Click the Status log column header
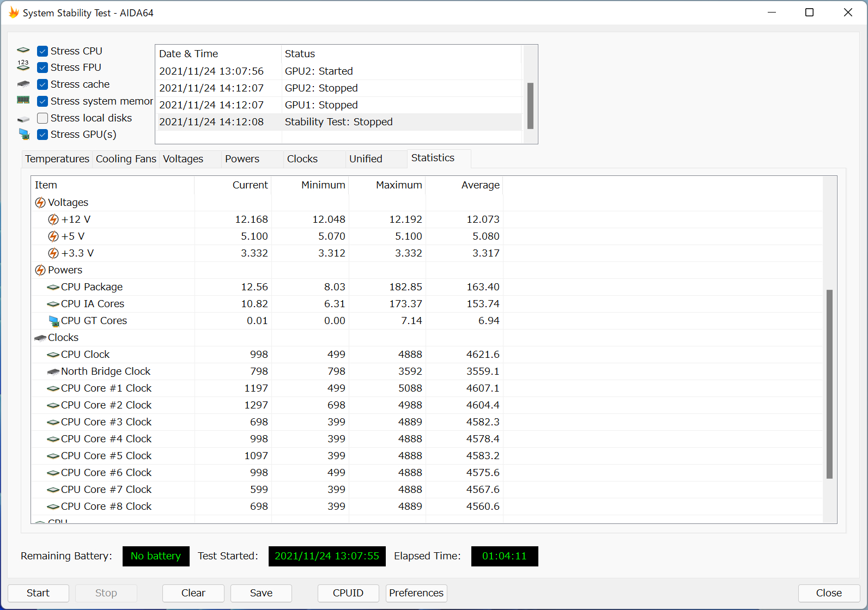 pos(402,54)
